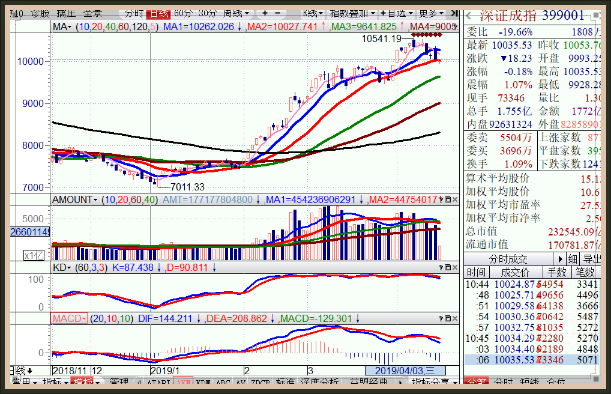Expand the MA indicator dropdown

tap(62, 27)
